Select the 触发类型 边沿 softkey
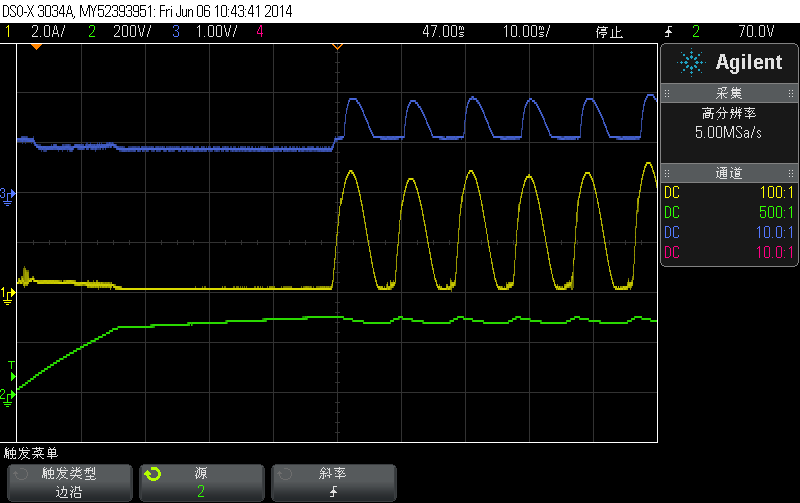This screenshot has height=503, width=800. (x=70, y=483)
